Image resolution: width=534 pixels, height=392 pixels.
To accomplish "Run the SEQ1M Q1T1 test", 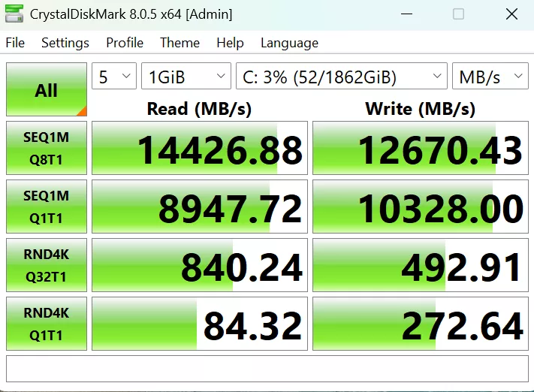I will 47,207.
